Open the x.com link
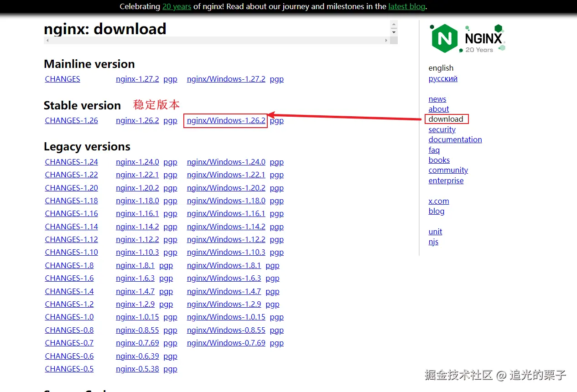Viewport: 577px width, 392px height. (x=438, y=201)
